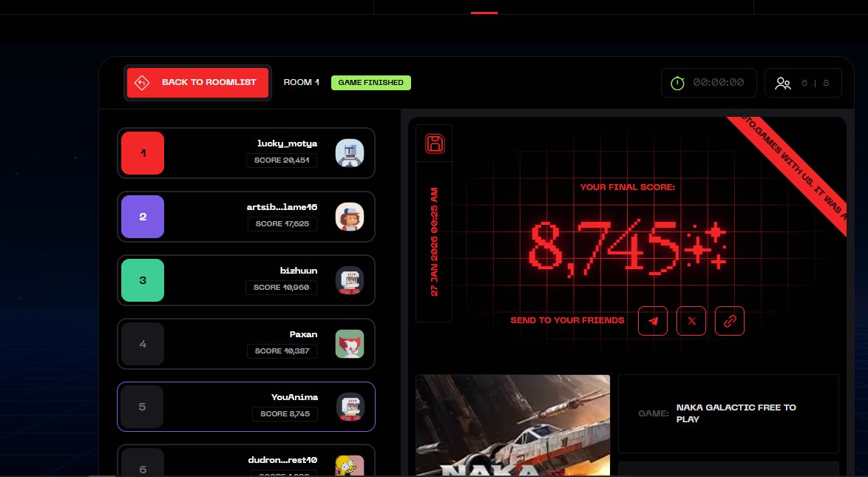Share score on X (Twitter)
868x477 pixels.
click(x=691, y=321)
